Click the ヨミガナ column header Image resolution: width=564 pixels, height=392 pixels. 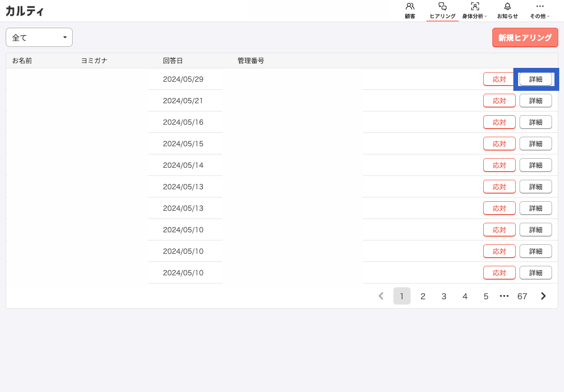[x=94, y=60]
